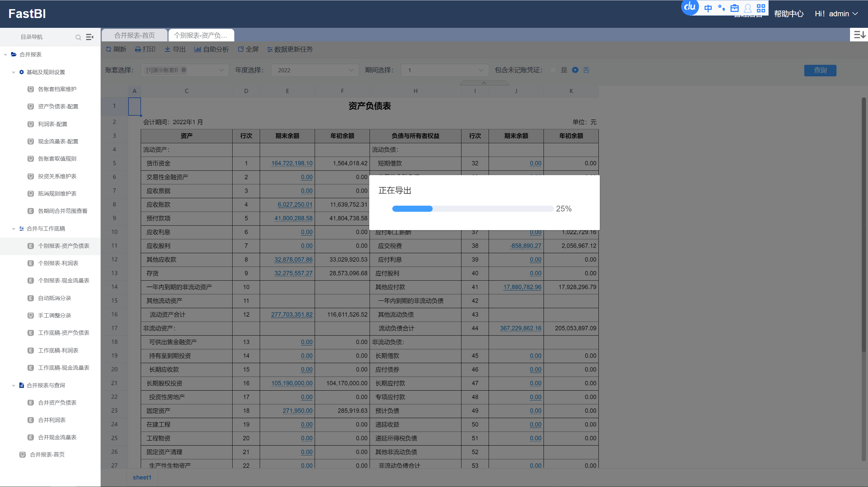Open the 帮助中心 help center link
868x487 pixels.
[x=789, y=14]
